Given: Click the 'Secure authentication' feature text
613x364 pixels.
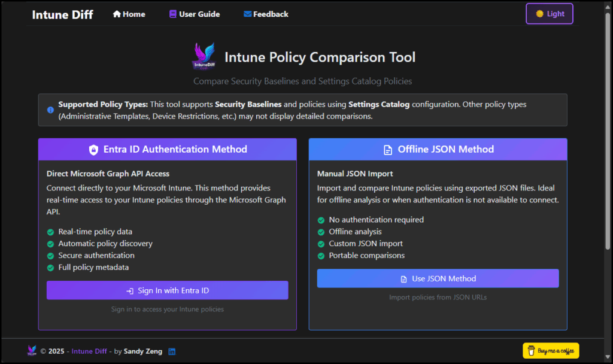Looking at the screenshot, I should [x=96, y=255].
